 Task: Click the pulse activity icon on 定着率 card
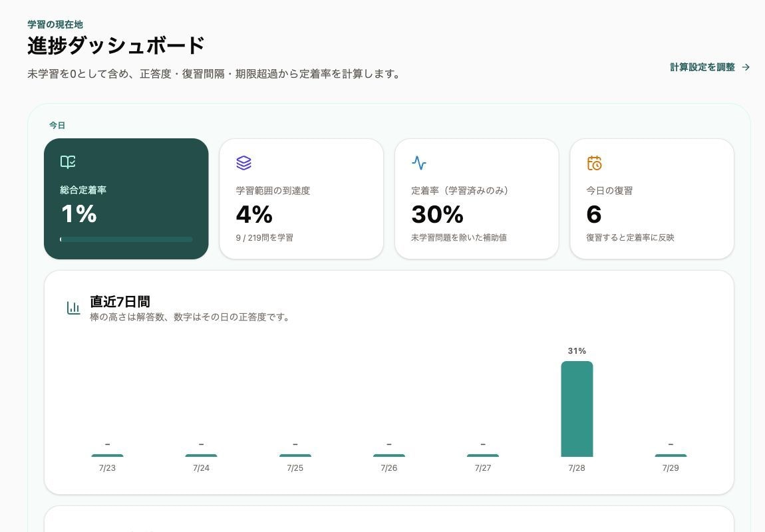tap(418, 162)
